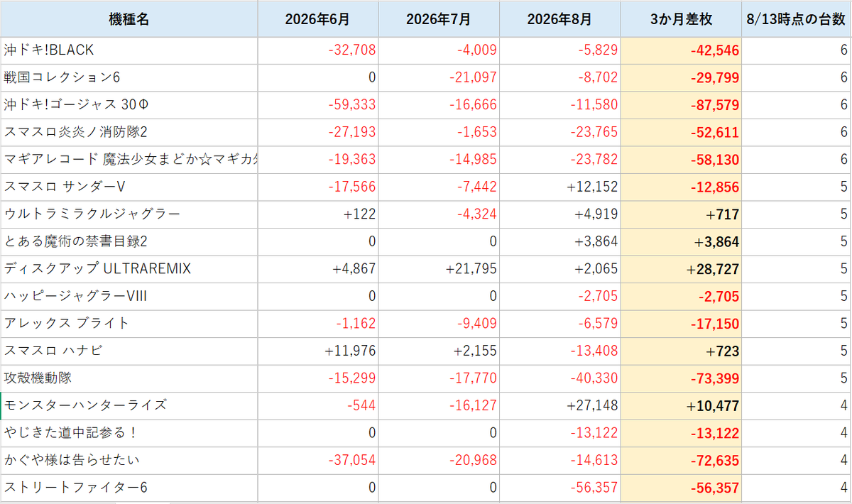Select the -4,009 July cell
Image resolution: width=852 pixels, height=504 pixels.
(439, 50)
